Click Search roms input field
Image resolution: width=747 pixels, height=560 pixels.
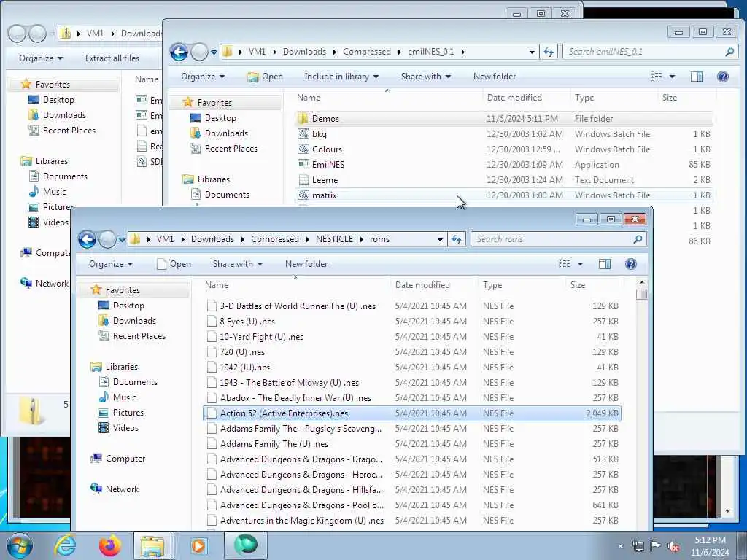point(559,239)
